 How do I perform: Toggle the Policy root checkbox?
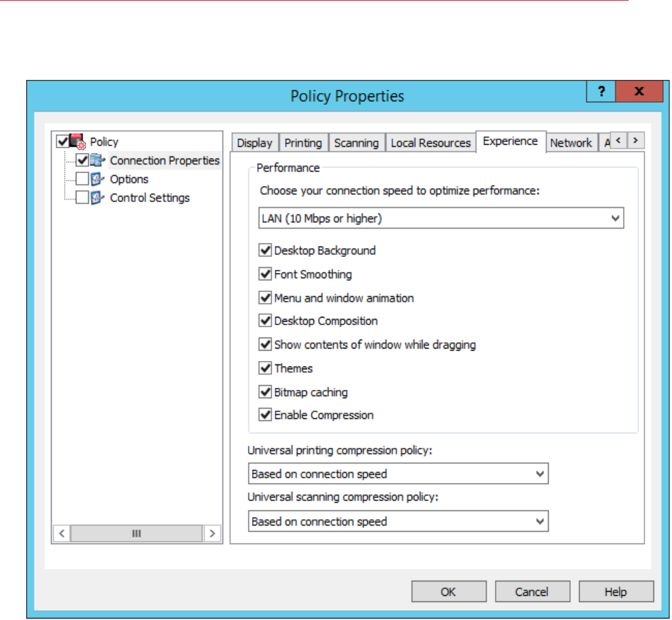coord(63,141)
